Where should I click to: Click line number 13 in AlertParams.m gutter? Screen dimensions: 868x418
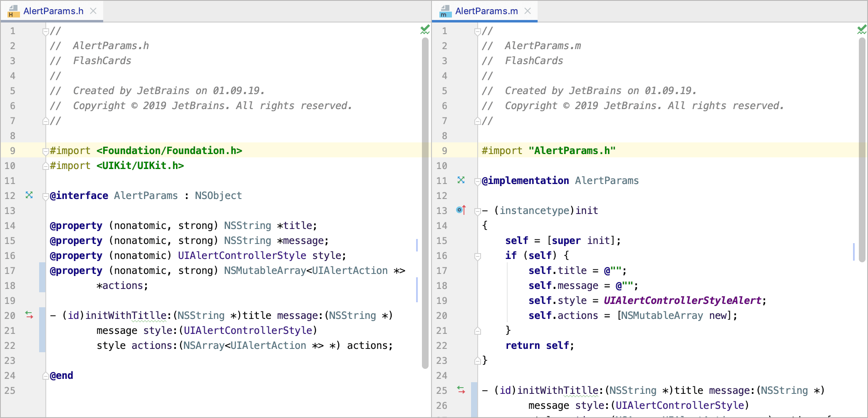point(442,211)
